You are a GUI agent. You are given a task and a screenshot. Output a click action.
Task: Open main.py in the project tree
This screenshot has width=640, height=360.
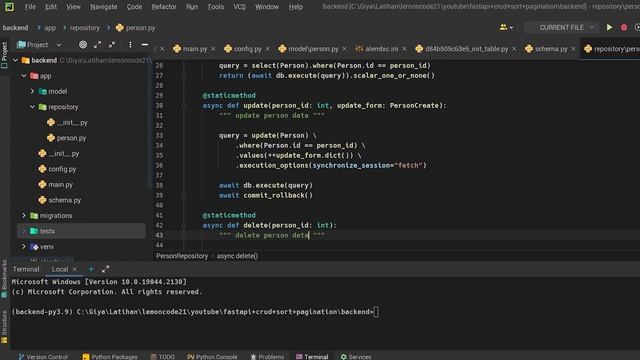[56, 184]
